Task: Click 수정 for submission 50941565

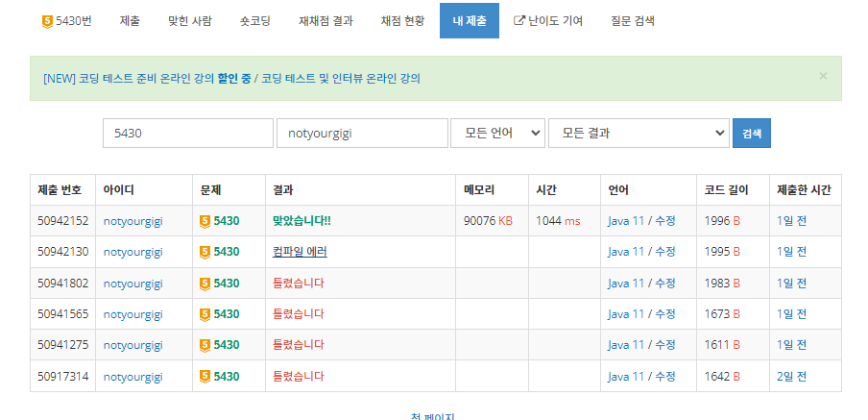Action: pyautogui.click(x=665, y=314)
